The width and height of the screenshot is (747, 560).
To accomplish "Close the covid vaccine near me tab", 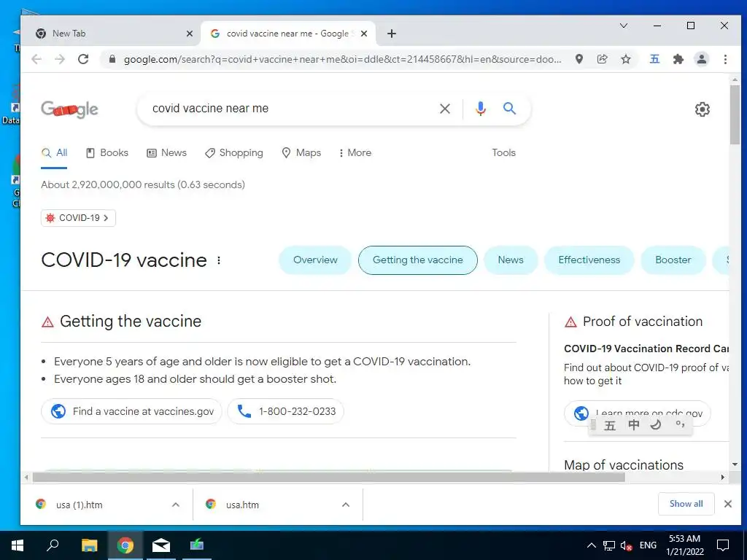I will 364,34.
